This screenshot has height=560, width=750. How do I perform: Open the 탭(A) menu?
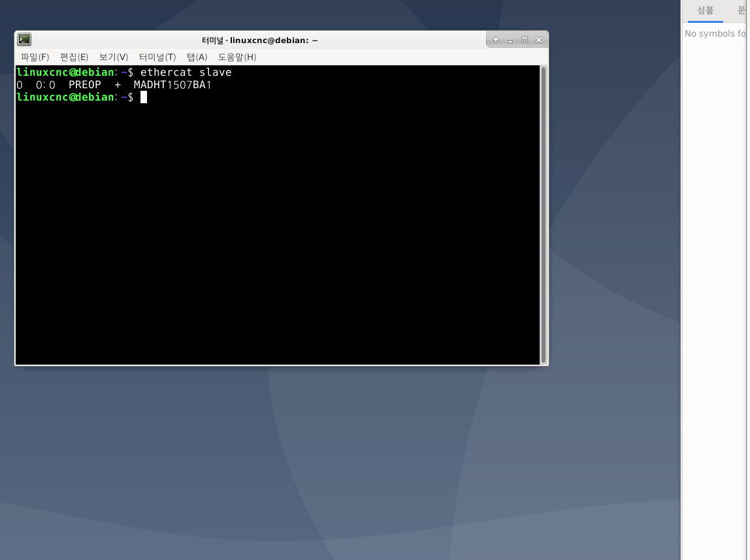coord(197,57)
